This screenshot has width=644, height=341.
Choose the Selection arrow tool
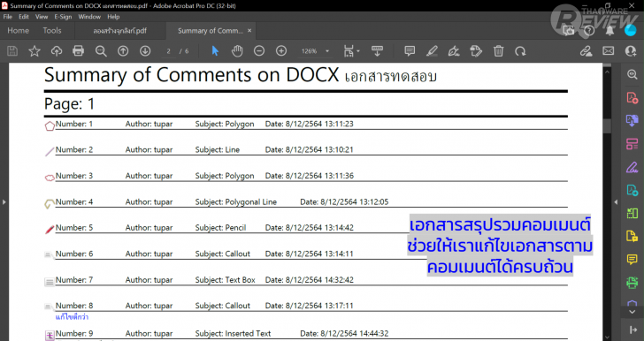[x=215, y=51]
